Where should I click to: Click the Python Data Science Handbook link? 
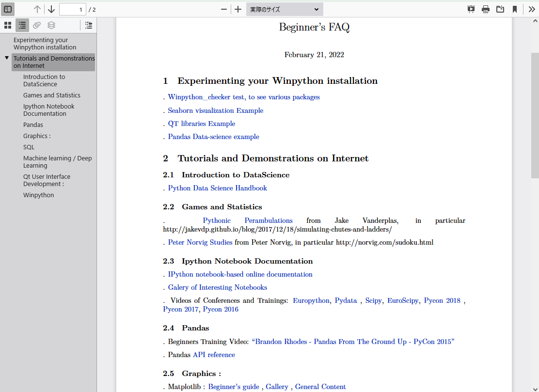pyautogui.click(x=217, y=188)
